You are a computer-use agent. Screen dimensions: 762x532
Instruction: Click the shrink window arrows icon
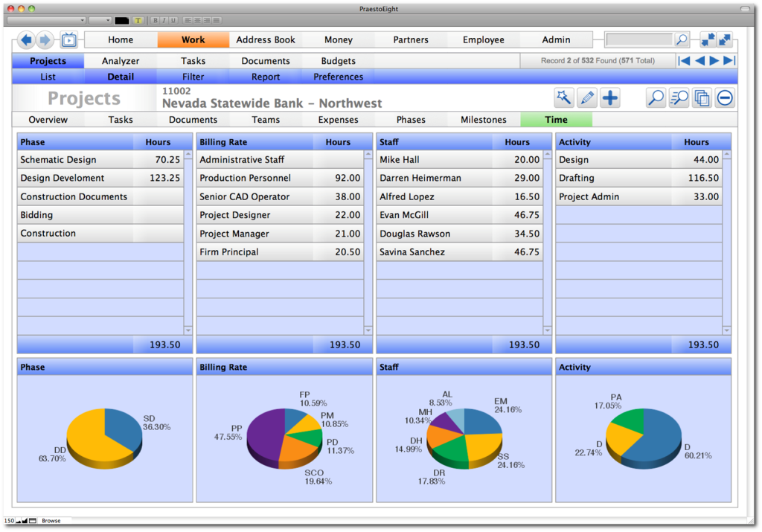point(708,40)
